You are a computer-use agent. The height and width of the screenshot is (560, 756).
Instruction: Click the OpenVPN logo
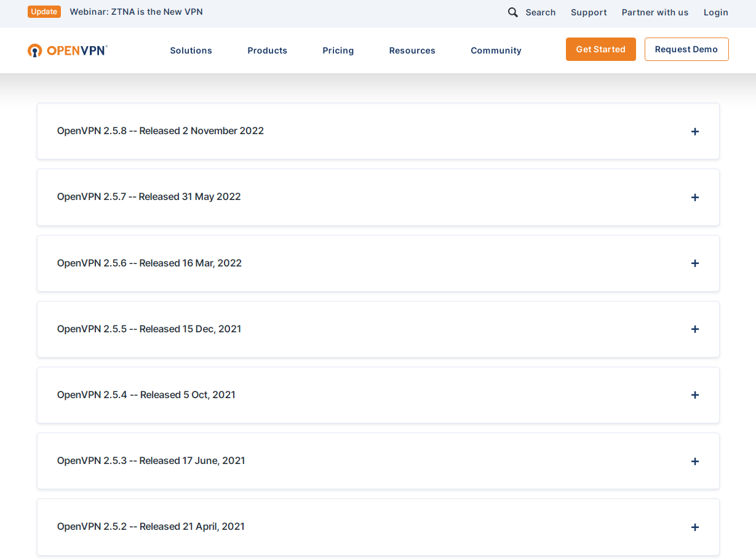pyautogui.click(x=68, y=50)
